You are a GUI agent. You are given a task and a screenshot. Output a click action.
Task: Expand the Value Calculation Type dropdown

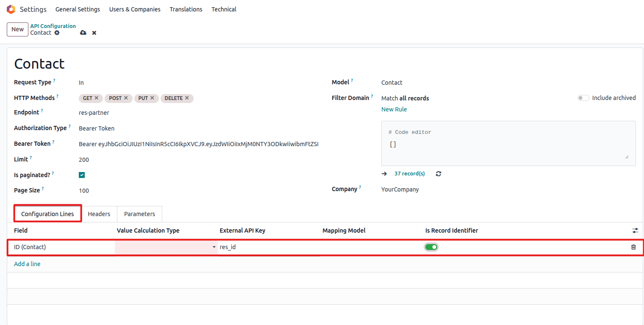click(166, 247)
